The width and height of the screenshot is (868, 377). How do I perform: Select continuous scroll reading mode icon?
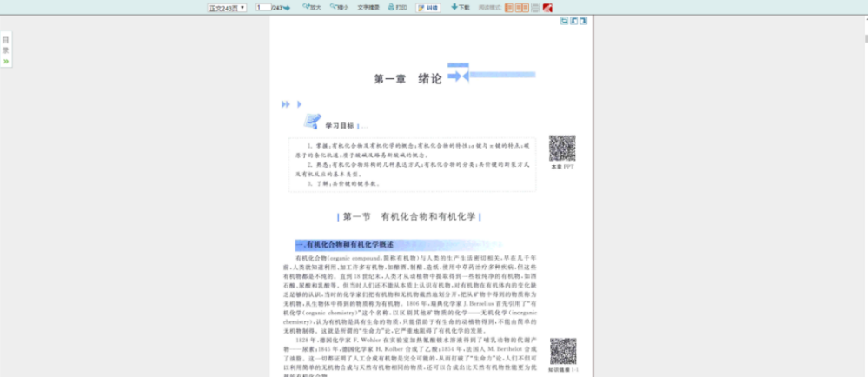[535, 8]
